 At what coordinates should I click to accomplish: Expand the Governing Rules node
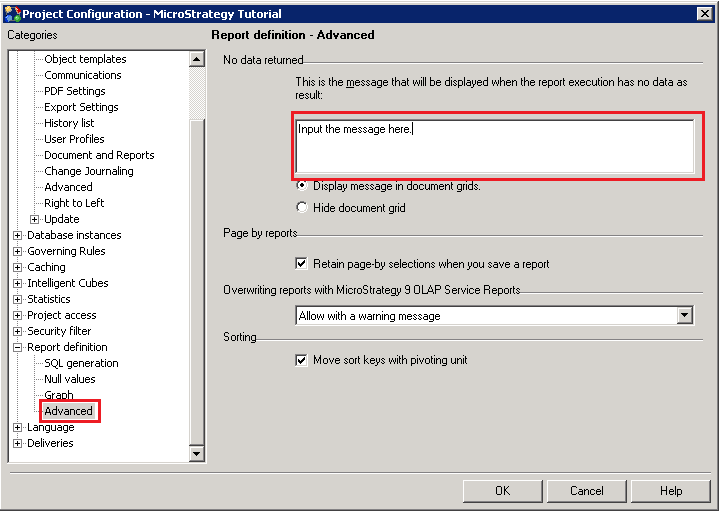coord(17,252)
